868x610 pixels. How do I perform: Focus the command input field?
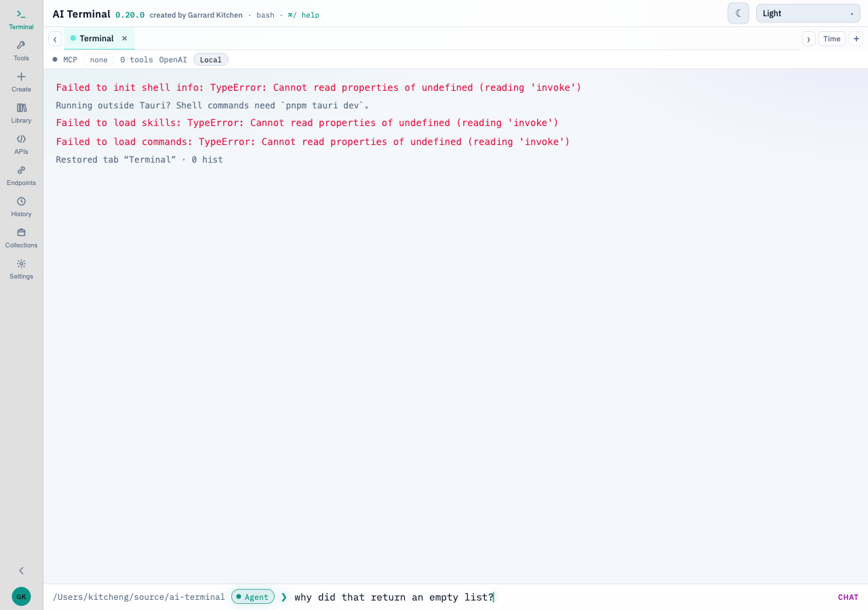563,597
